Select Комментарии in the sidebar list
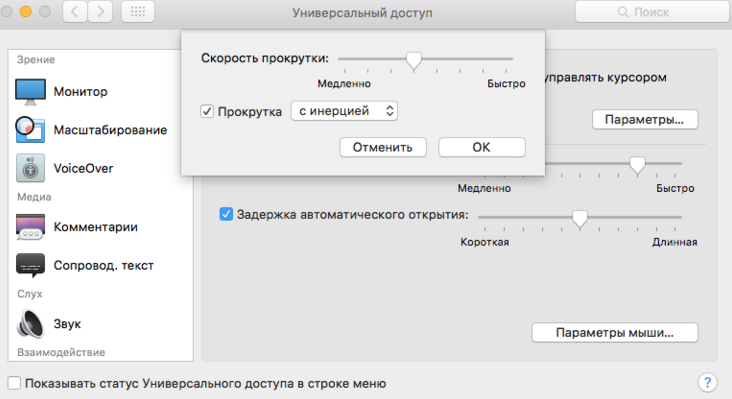The width and height of the screenshot is (732, 399). pyautogui.click(x=100, y=227)
